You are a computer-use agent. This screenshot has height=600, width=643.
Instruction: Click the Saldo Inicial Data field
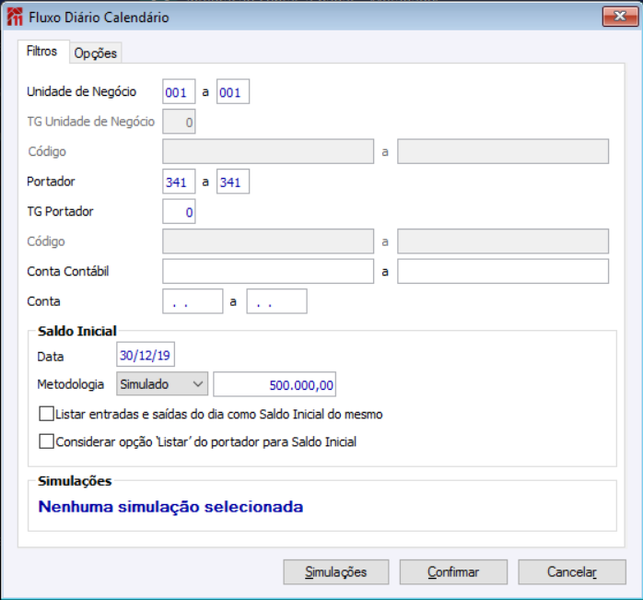click(x=146, y=354)
